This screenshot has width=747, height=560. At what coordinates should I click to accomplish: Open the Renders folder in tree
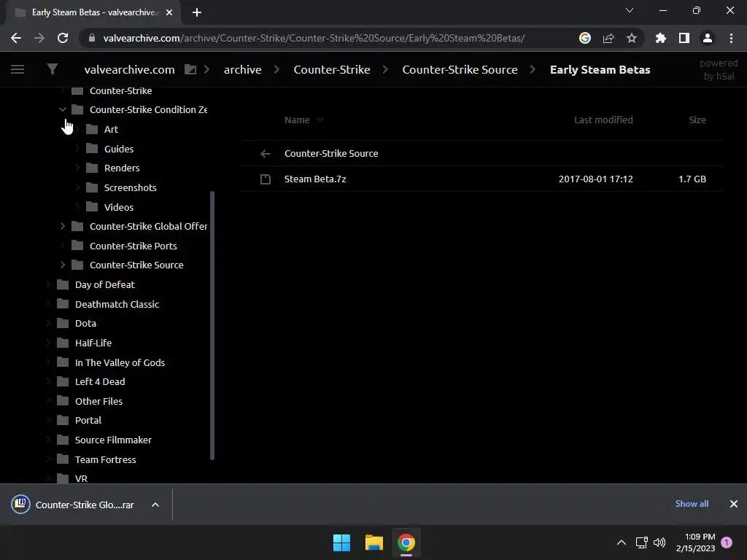(x=122, y=168)
